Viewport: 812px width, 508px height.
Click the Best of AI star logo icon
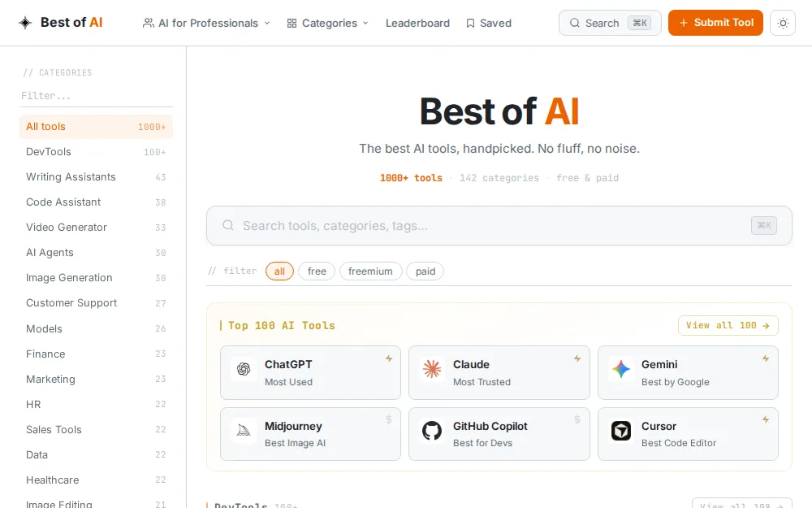[25, 23]
